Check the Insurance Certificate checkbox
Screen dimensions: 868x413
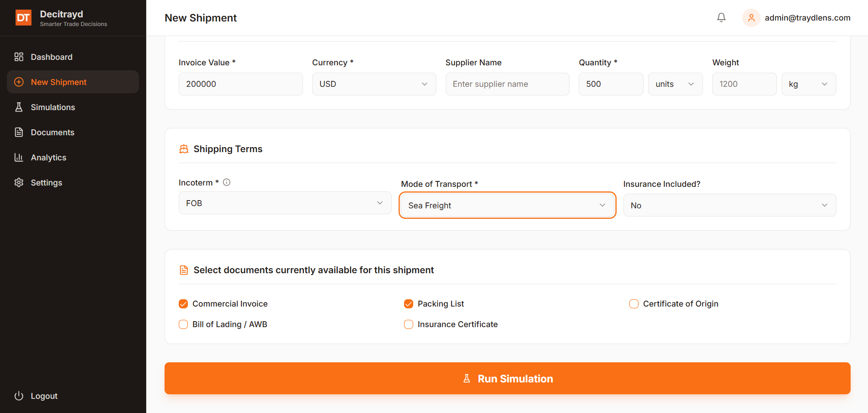tap(409, 324)
